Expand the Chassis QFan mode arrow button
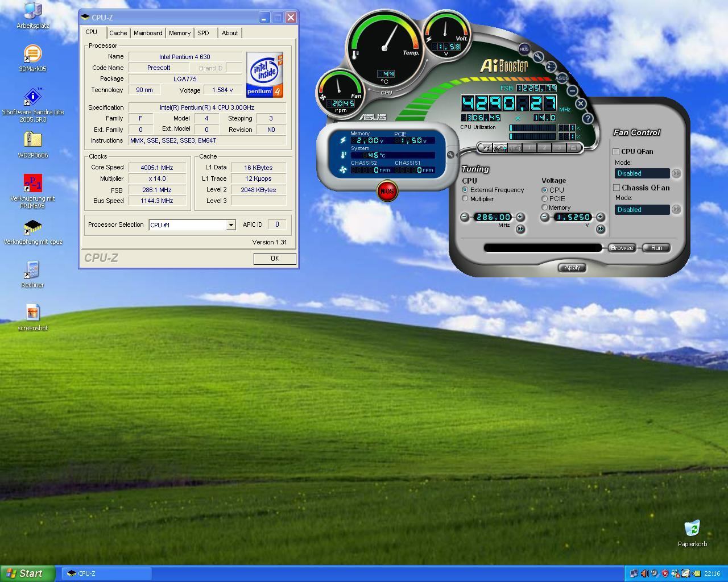 (x=676, y=209)
